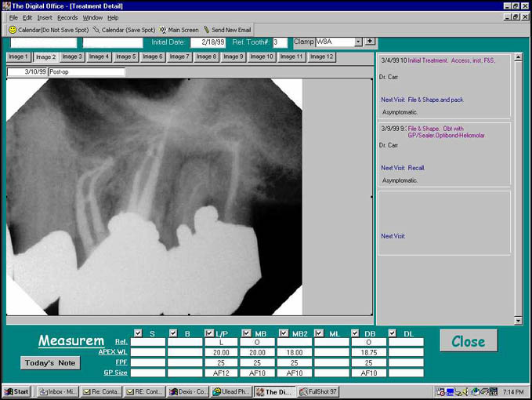Open Main Screen from the toolbar
The image size is (532, 400).
click(162, 30)
